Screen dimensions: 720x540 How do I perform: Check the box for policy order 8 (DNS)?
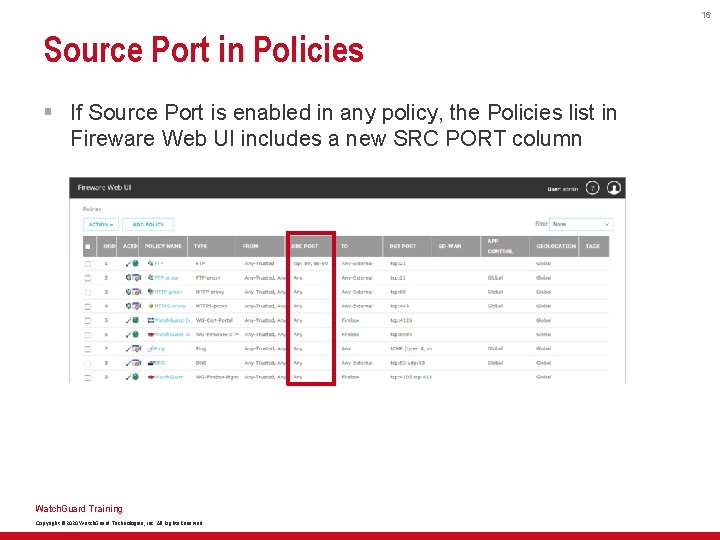click(x=88, y=364)
